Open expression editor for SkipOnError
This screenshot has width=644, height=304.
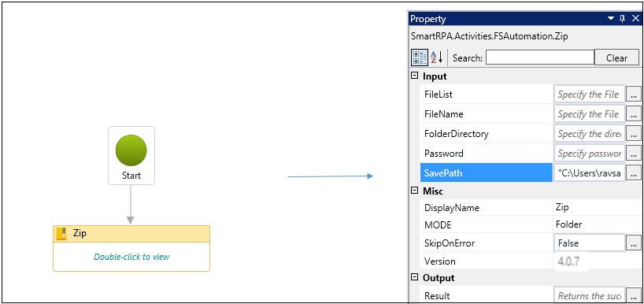coord(633,243)
